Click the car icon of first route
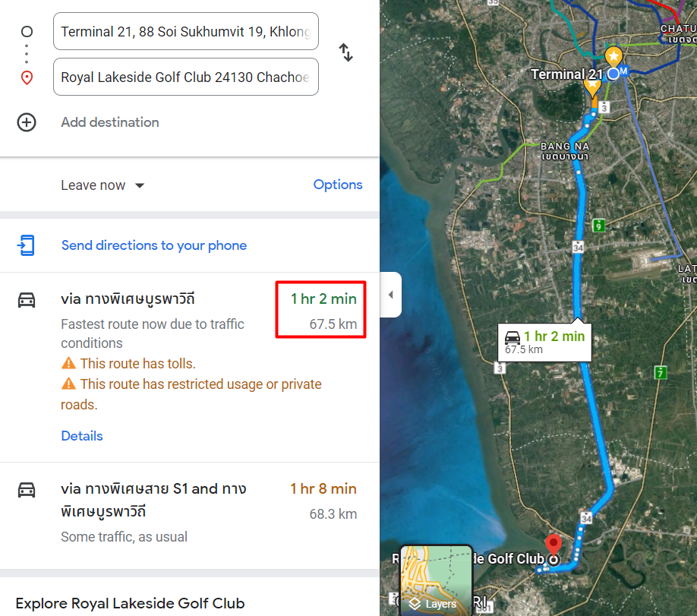This screenshot has height=616, width=697. 27,300
